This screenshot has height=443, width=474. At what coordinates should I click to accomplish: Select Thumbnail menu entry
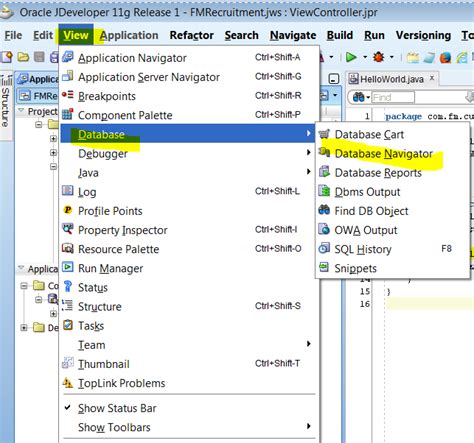(x=188, y=364)
